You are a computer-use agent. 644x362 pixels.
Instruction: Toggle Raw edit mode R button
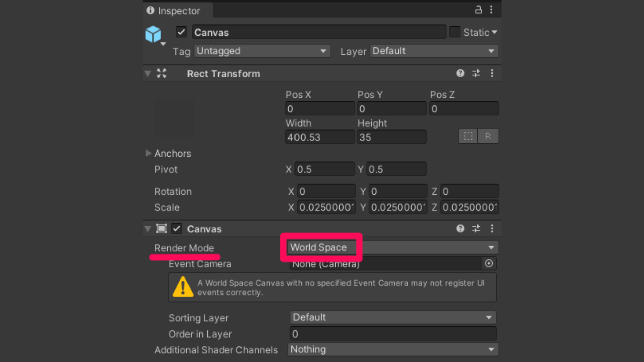pos(488,136)
